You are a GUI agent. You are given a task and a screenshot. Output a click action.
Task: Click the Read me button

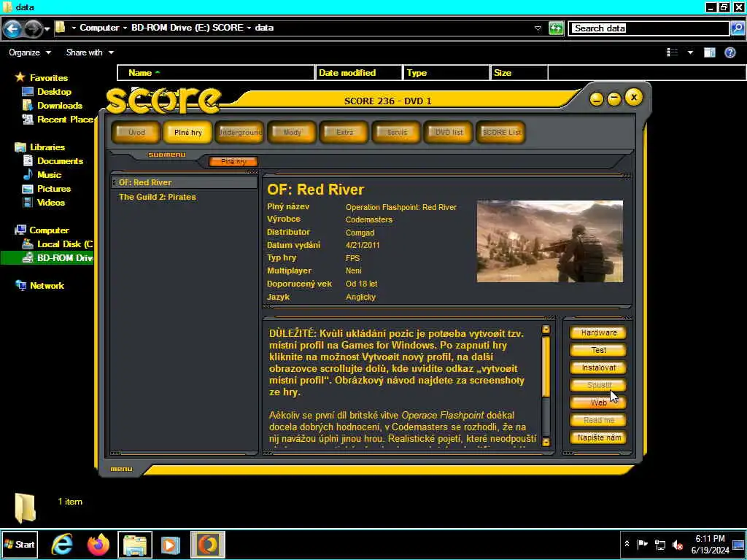(598, 421)
